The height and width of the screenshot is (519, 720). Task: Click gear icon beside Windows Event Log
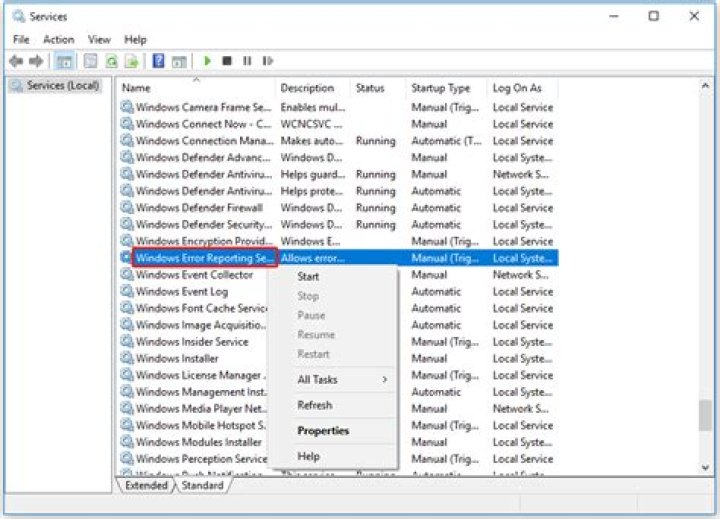[127, 291]
